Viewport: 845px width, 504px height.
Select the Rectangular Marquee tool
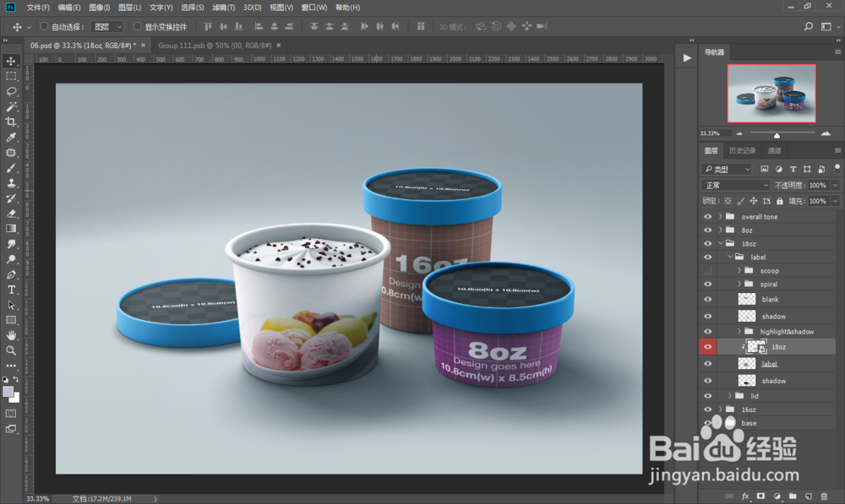[11, 77]
